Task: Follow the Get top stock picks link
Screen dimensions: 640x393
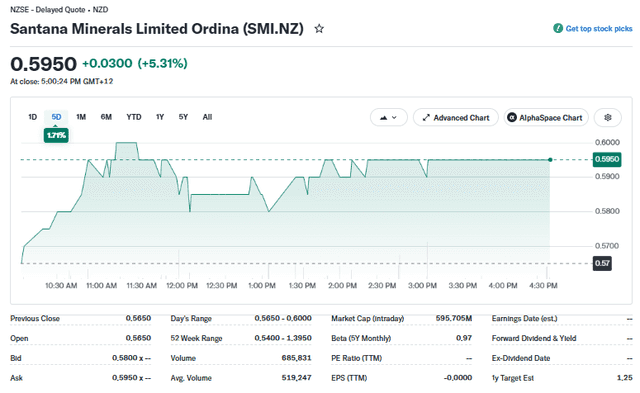Action: click(599, 29)
